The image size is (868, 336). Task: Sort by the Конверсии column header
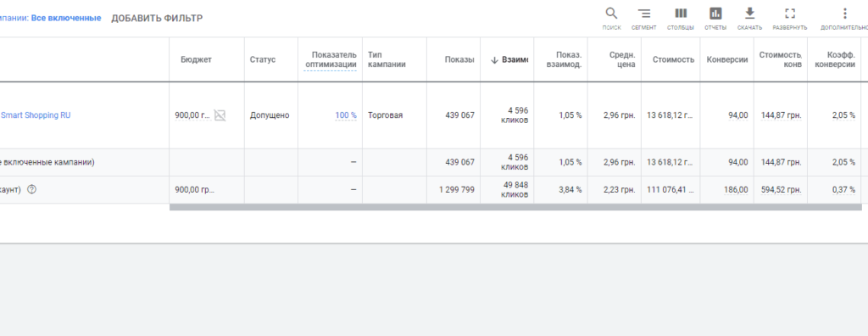(x=727, y=60)
